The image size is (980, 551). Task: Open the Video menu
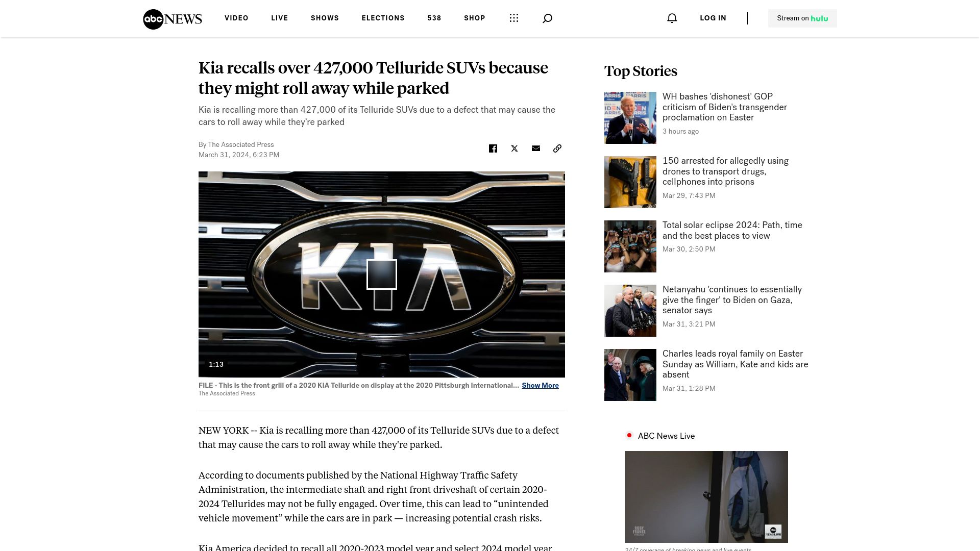236,18
